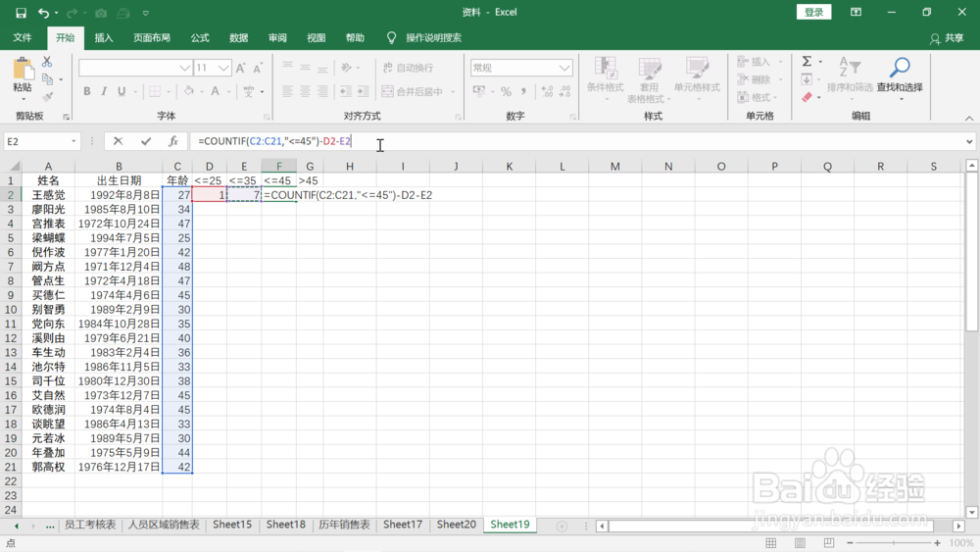Click AutoSum sigma icon

point(807,61)
